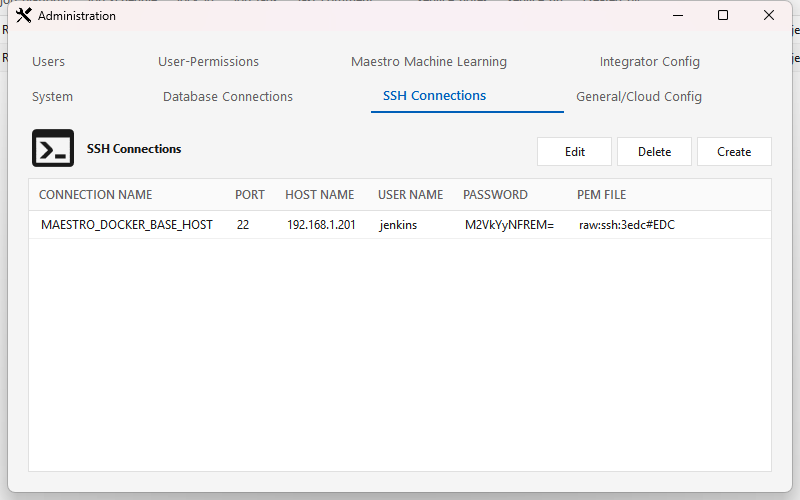This screenshot has height=500, width=800.
Task: Sort by PEM FILE column header
Action: 602,195
